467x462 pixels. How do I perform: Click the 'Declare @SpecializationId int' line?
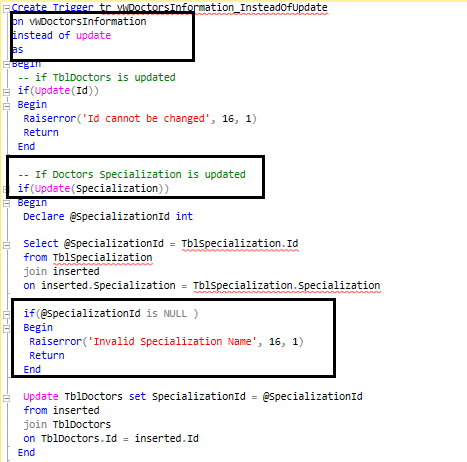click(x=108, y=216)
